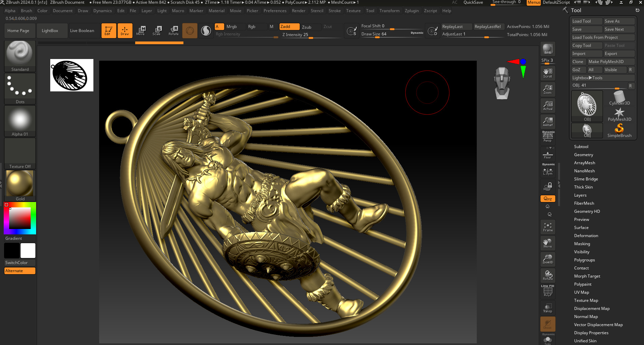Expand the Polygroups section
The height and width of the screenshot is (345, 644).
584,260
